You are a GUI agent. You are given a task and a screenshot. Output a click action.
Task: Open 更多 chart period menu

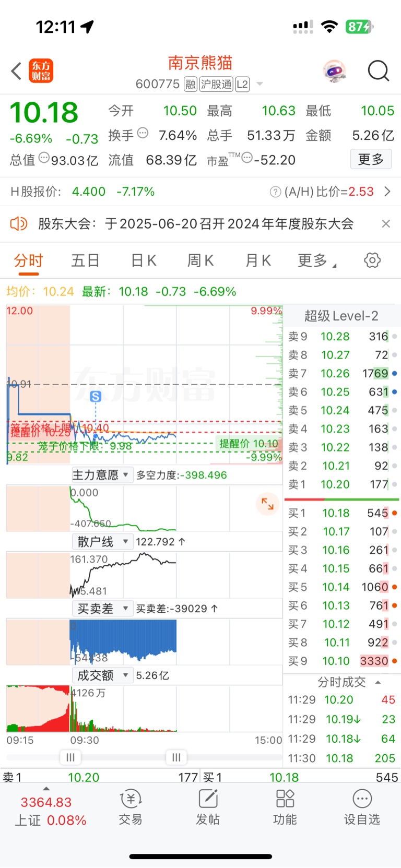tap(316, 260)
